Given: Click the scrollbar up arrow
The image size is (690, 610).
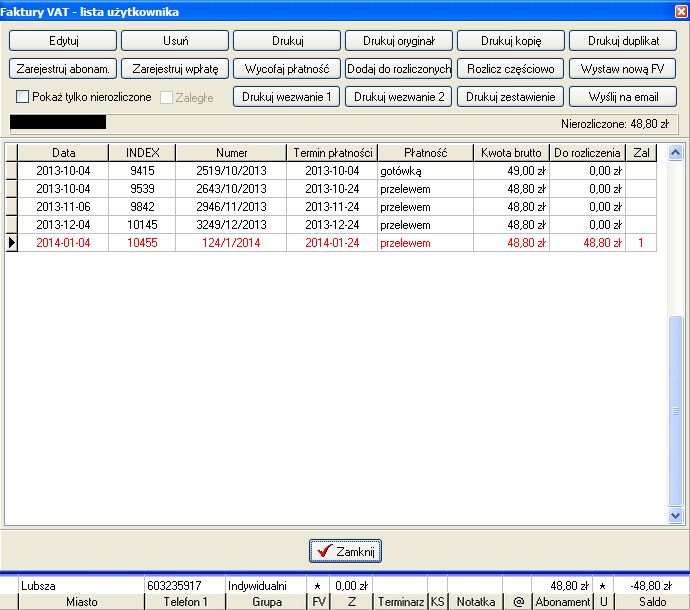Looking at the screenshot, I should coord(675,153).
